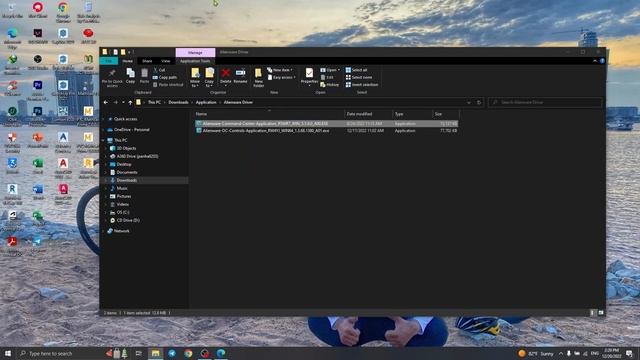Select OneDrive - Personal in sidebar
Image resolution: width=640 pixels, height=360 pixels.
point(131,129)
